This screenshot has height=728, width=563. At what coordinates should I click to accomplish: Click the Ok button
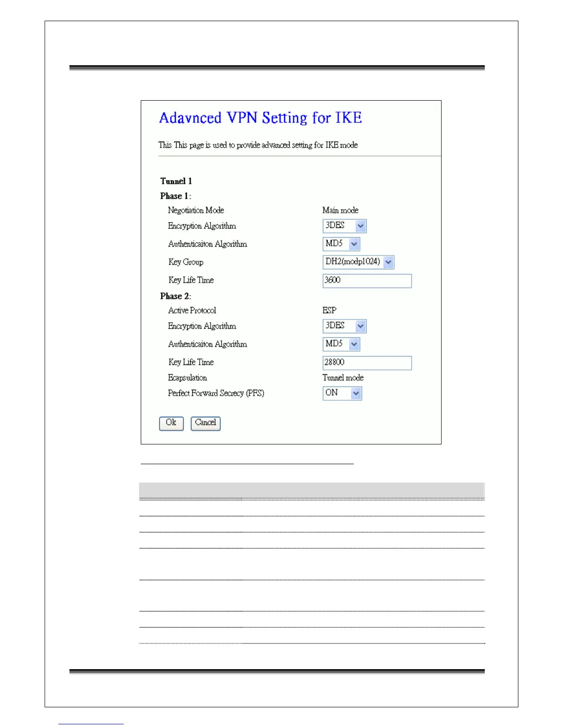coord(171,423)
